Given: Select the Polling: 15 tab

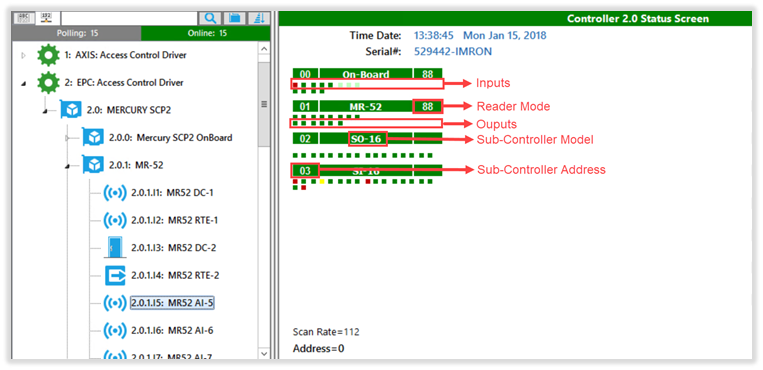Looking at the screenshot, I should pos(77,33).
